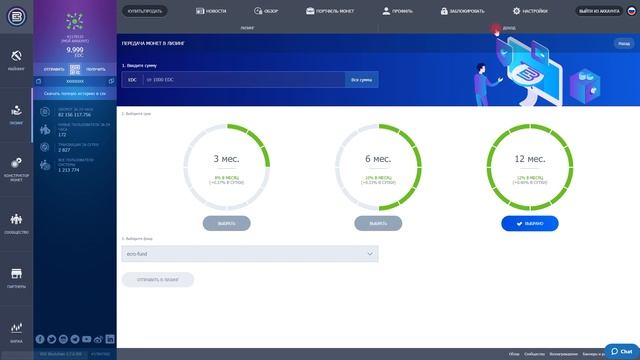Click the transactions per day statistic icon

coord(45,147)
